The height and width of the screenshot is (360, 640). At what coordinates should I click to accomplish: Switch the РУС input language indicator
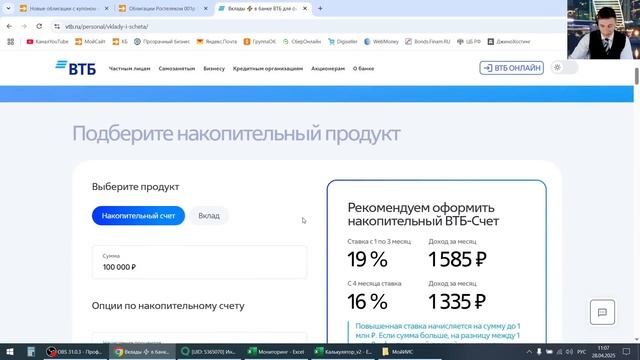[x=582, y=352]
